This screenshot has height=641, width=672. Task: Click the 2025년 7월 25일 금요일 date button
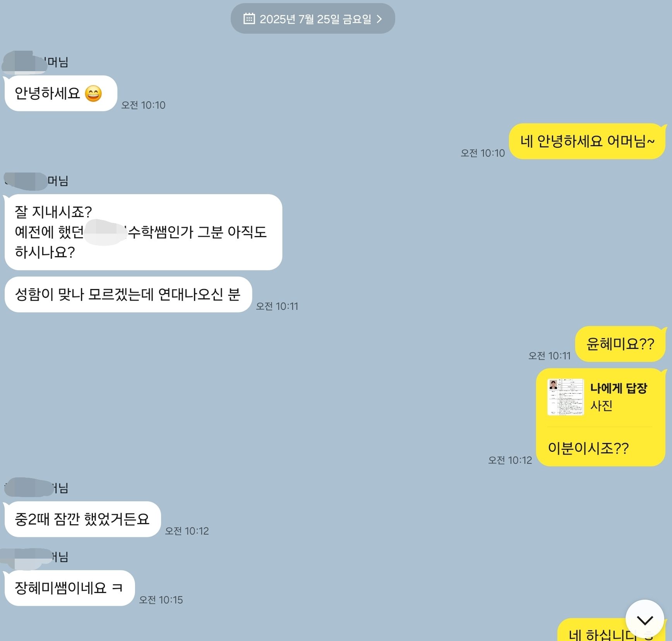click(313, 19)
